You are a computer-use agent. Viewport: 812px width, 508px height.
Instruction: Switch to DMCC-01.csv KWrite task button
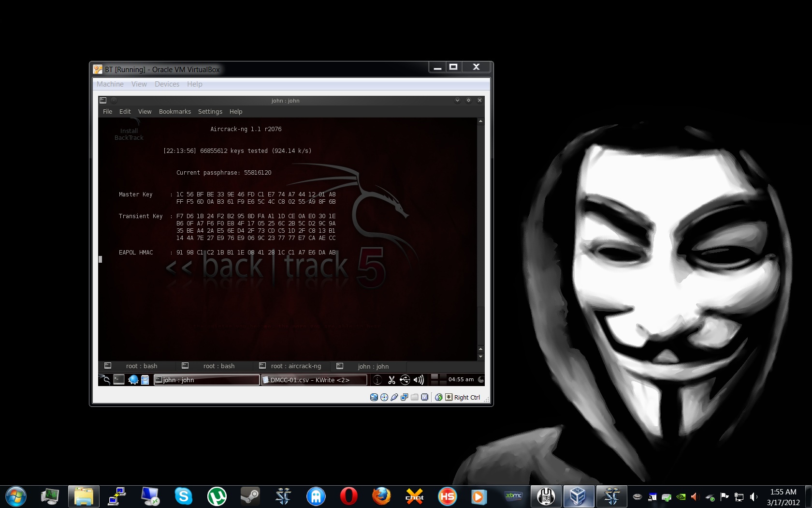[314, 380]
